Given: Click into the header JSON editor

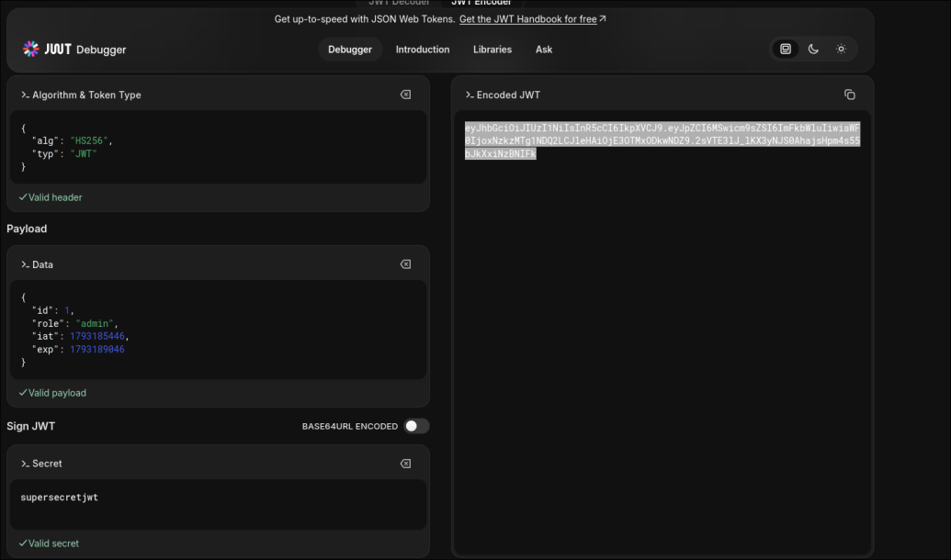Looking at the screenshot, I should (x=219, y=147).
